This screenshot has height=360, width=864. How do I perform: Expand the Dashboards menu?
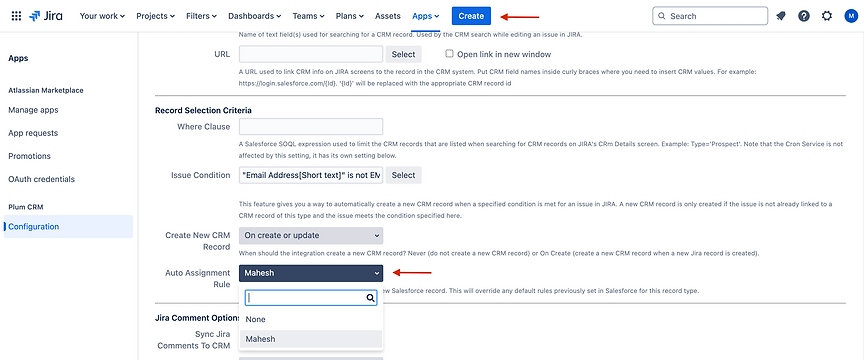(255, 16)
